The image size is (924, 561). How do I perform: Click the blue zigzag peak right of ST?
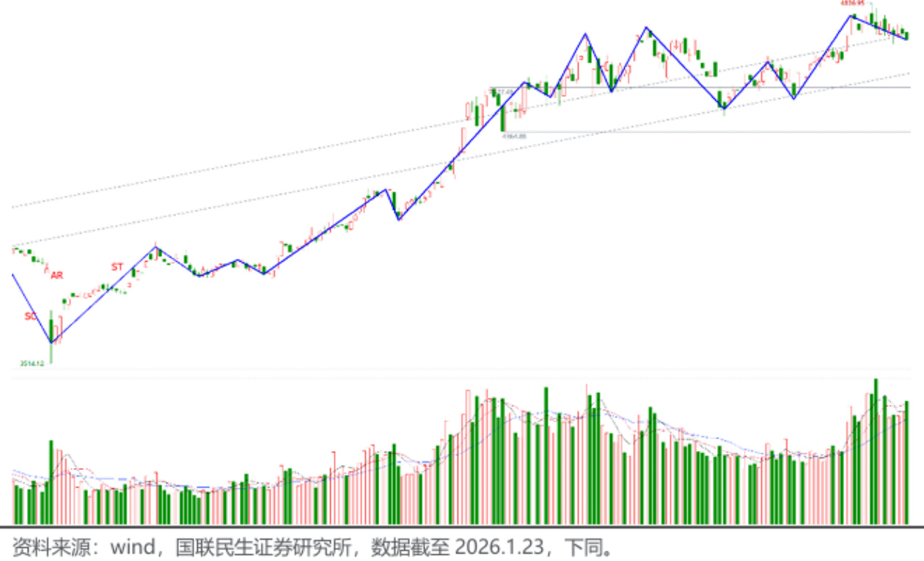tap(155, 246)
